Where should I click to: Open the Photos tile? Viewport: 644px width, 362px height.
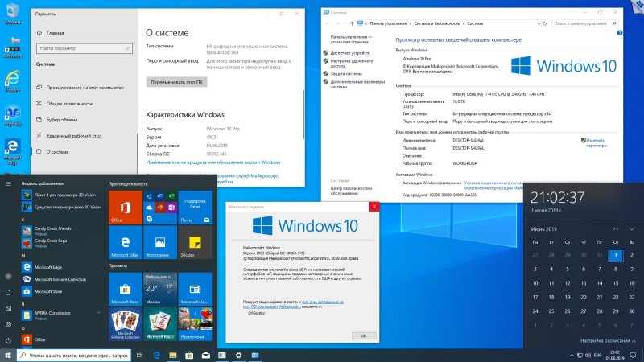tap(160, 242)
